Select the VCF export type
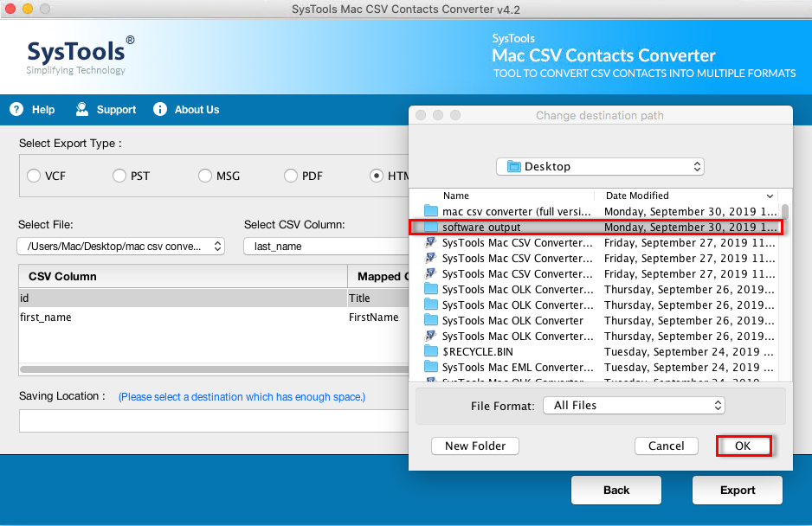The image size is (812, 526). 34,176
